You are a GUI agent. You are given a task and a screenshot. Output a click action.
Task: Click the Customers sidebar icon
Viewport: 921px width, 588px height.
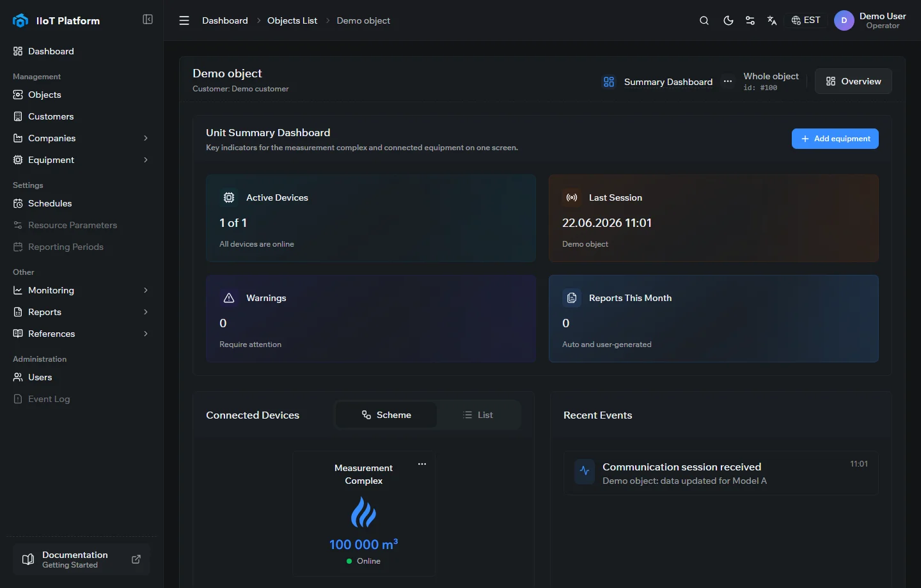[18, 116]
